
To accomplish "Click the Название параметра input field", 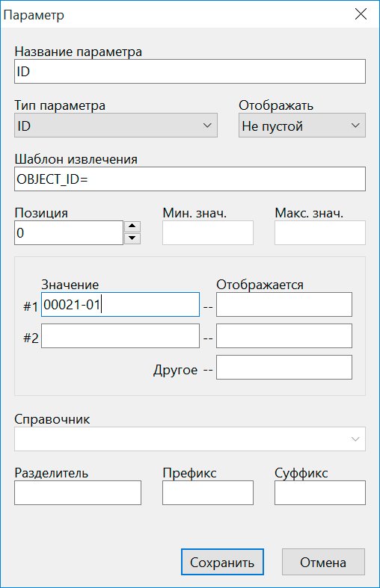I will (189, 71).
